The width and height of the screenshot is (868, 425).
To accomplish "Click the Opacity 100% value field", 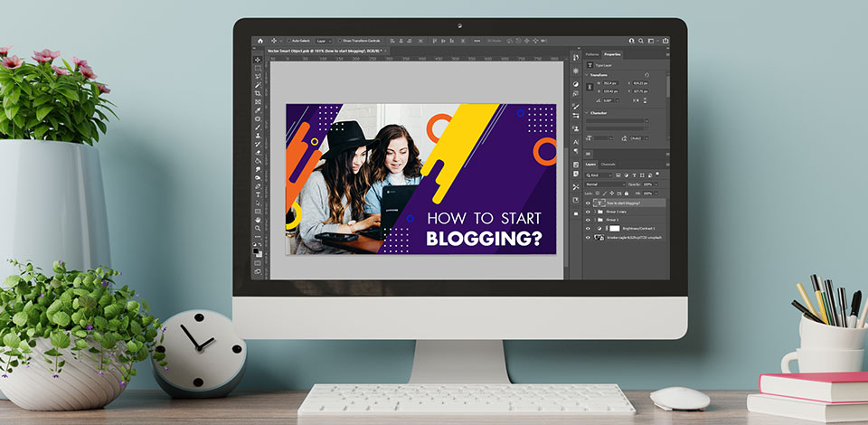I will click(x=647, y=184).
